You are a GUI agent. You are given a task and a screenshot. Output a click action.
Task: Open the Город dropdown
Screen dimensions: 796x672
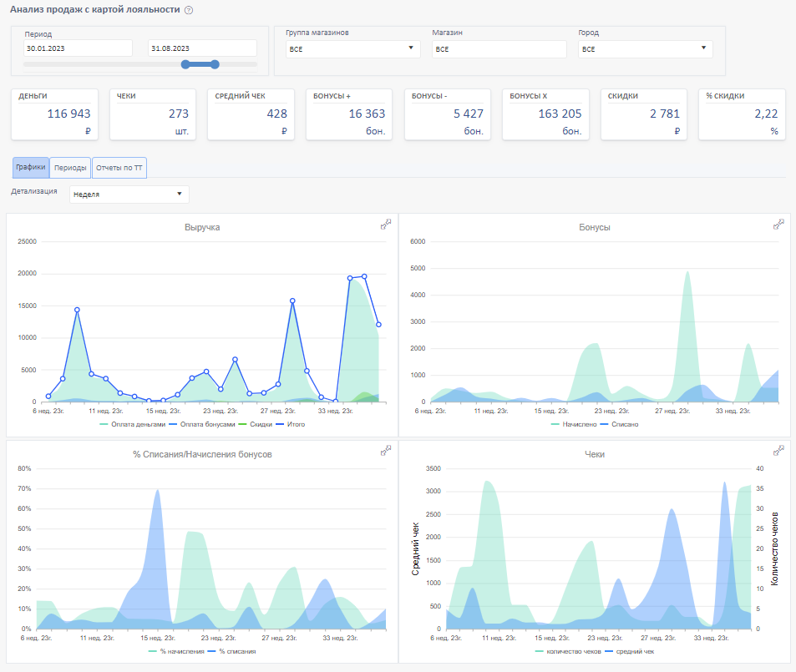click(645, 49)
